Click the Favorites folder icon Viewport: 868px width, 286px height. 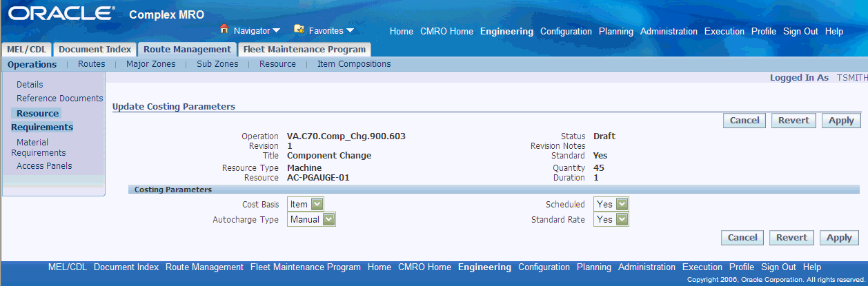(299, 30)
